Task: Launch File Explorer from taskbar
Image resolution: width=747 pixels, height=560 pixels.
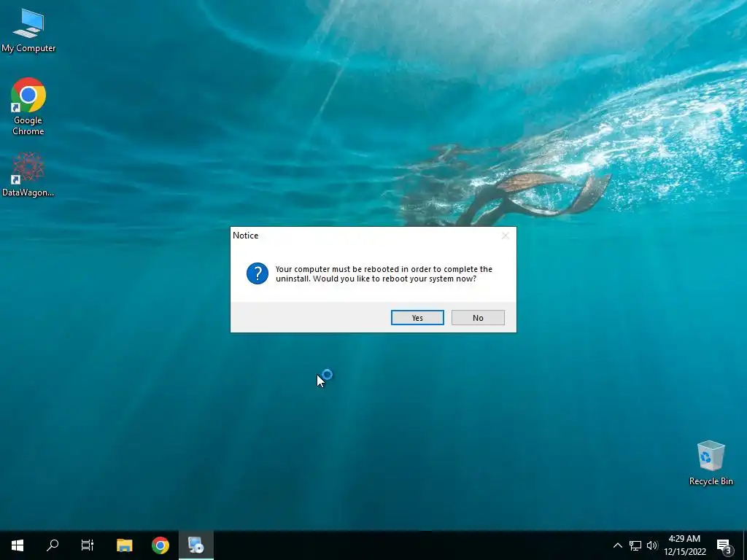Action: click(124, 545)
